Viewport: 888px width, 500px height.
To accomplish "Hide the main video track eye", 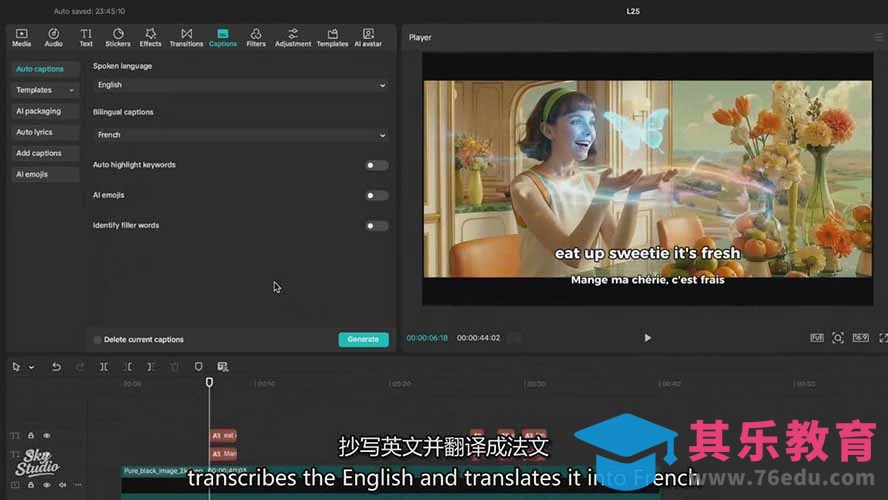I will pos(47,485).
